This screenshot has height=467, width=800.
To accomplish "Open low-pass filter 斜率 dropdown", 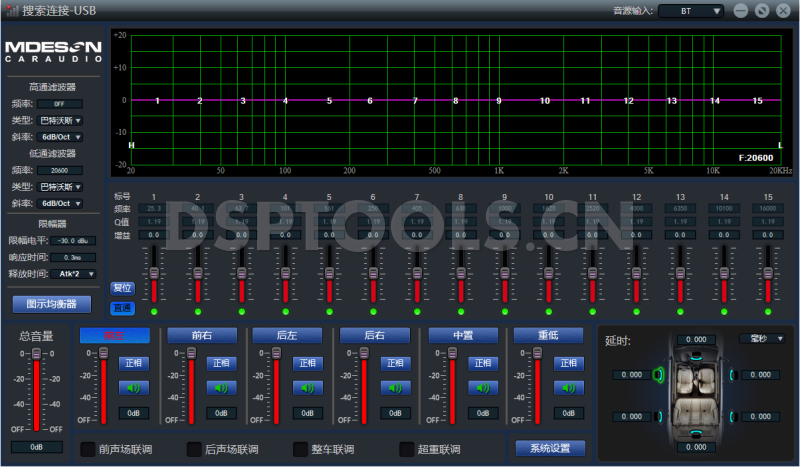I will click(60, 203).
